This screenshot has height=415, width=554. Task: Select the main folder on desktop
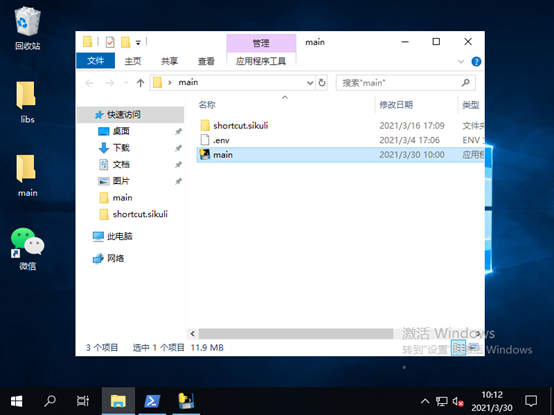coord(27,176)
